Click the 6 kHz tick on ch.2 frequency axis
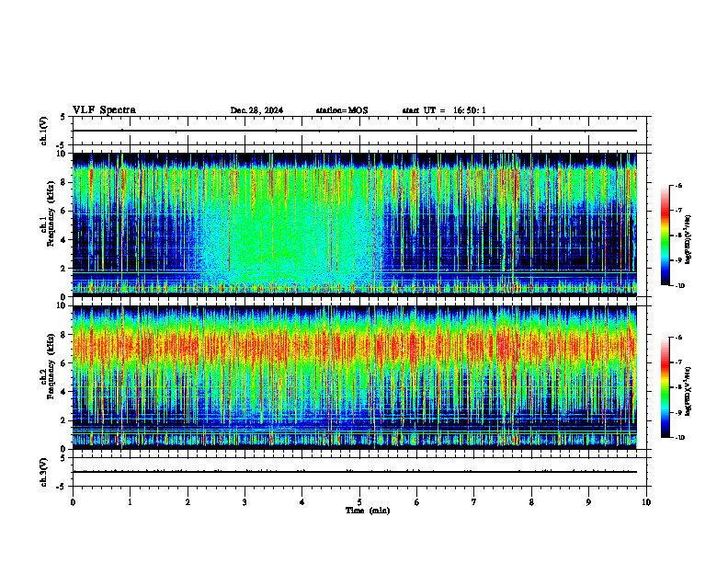This screenshot has height=563, width=728. point(64,362)
